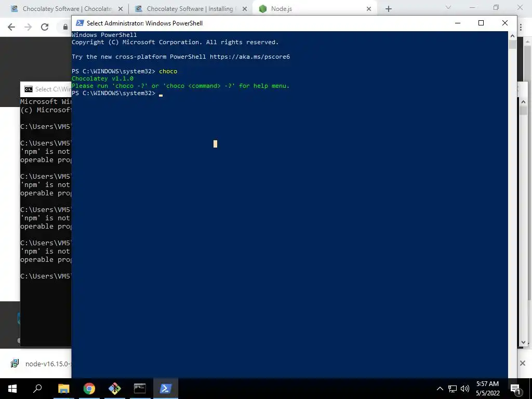This screenshot has width=532, height=399.
Task: Click the last C:\Users prompt in Command Prompt
Action: (x=46, y=276)
